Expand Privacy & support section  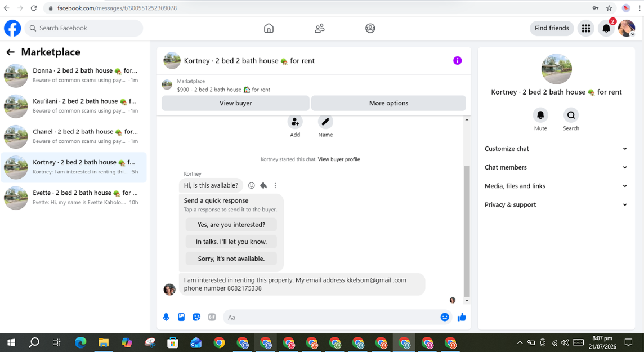click(556, 205)
